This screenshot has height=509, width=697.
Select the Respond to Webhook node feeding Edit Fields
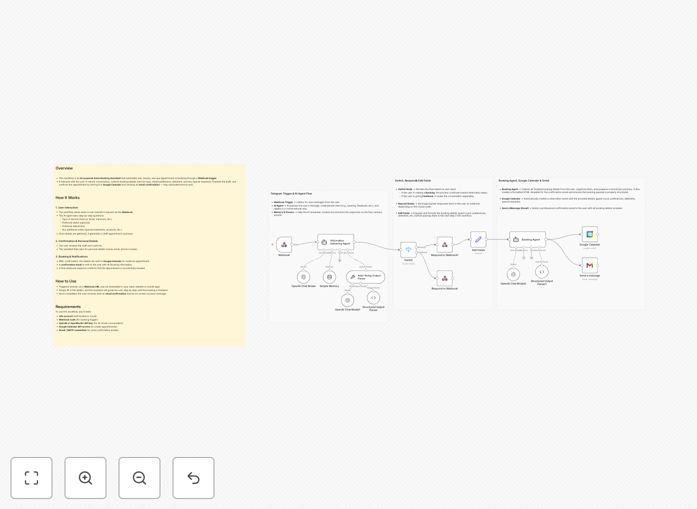pos(445,244)
